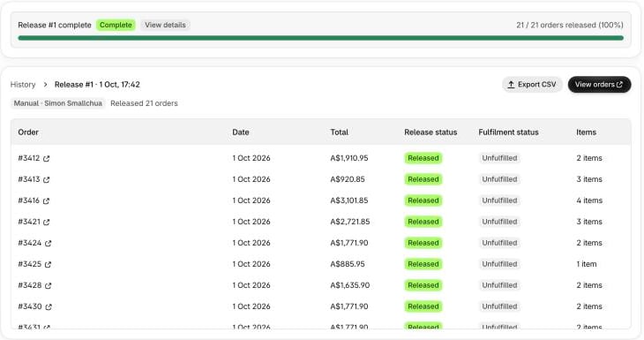This screenshot has height=340, width=644.
Task: Click the View orders button
Action: [599, 84]
